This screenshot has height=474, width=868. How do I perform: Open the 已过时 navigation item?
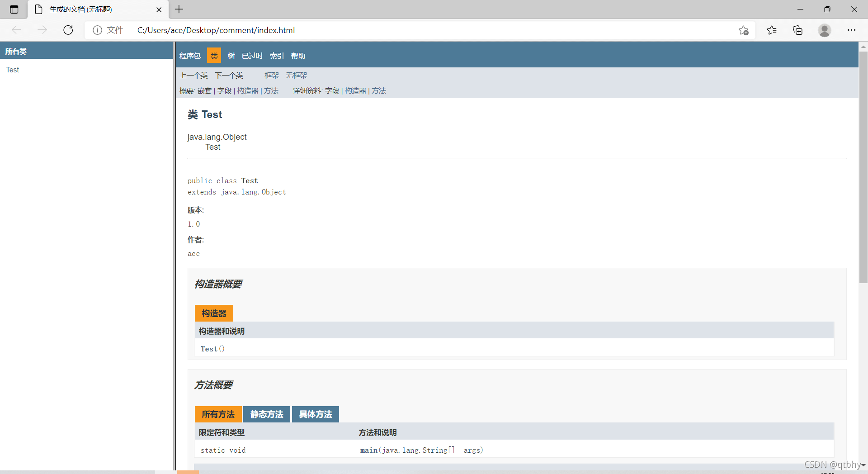tap(252, 56)
